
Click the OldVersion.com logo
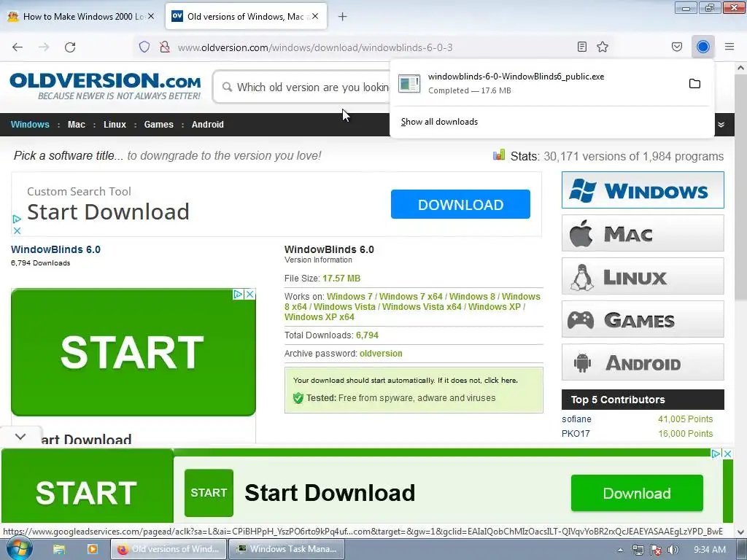[x=105, y=86]
